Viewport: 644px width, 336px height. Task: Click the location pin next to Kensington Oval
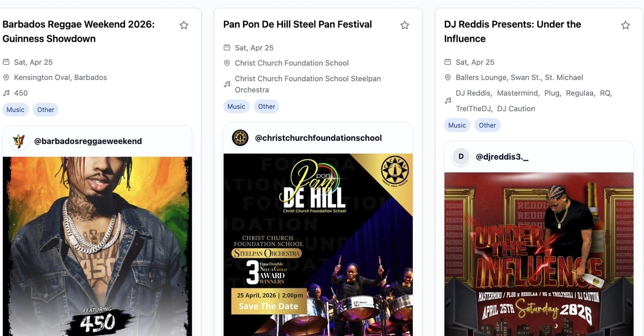click(6, 78)
